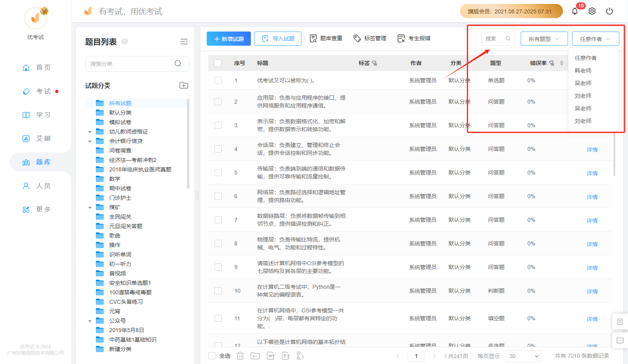The width and height of the screenshot is (628, 364).
Task: Click the move-to-folder icon
Action: (255, 356)
